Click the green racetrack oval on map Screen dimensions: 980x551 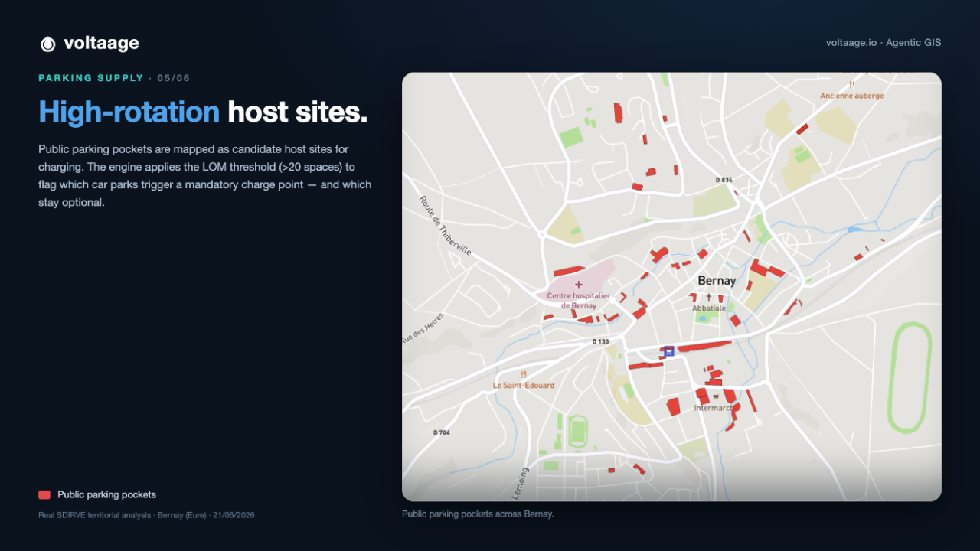910,378
